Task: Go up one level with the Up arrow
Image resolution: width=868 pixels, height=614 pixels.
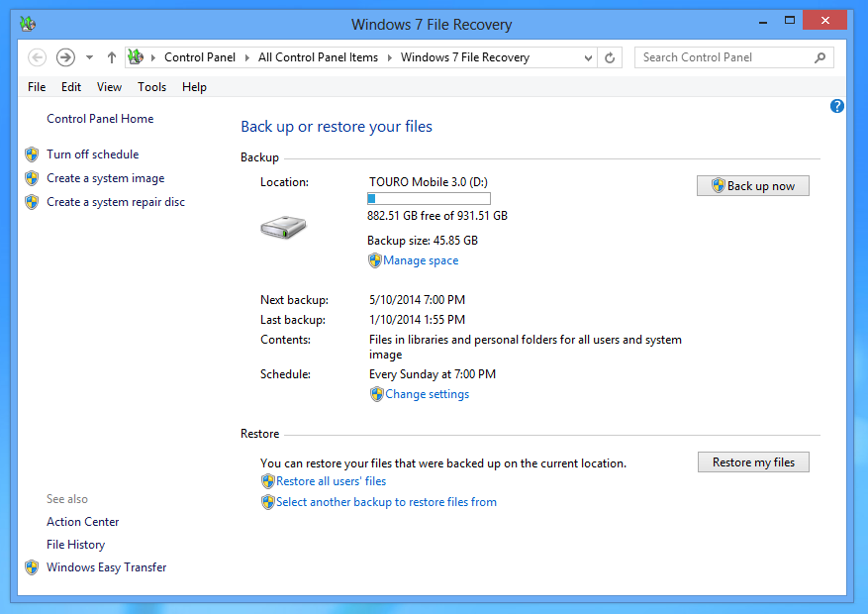Action: point(112,57)
